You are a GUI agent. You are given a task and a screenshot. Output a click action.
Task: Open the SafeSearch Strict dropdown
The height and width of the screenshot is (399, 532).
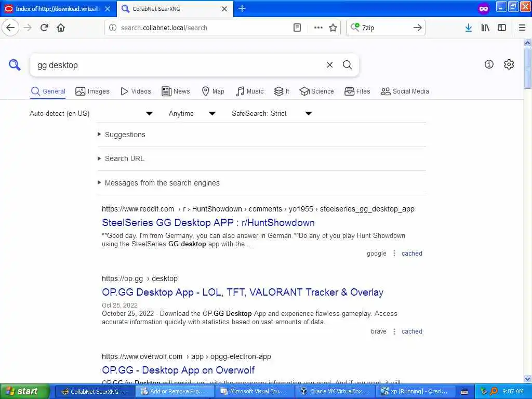(272, 113)
